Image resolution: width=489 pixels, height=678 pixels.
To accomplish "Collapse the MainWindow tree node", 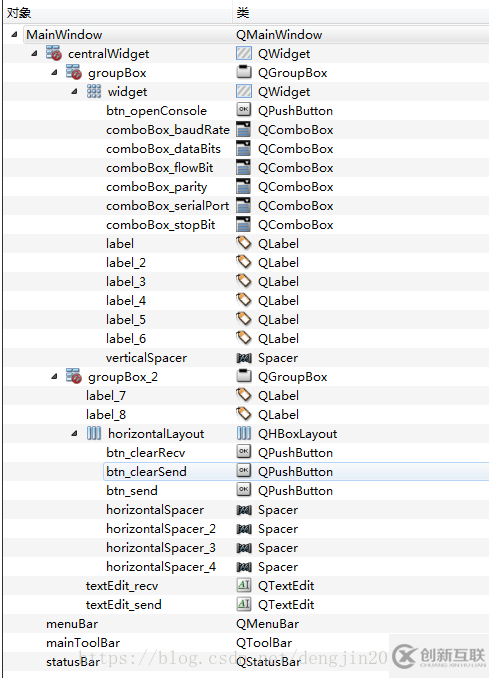I will (14, 34).
